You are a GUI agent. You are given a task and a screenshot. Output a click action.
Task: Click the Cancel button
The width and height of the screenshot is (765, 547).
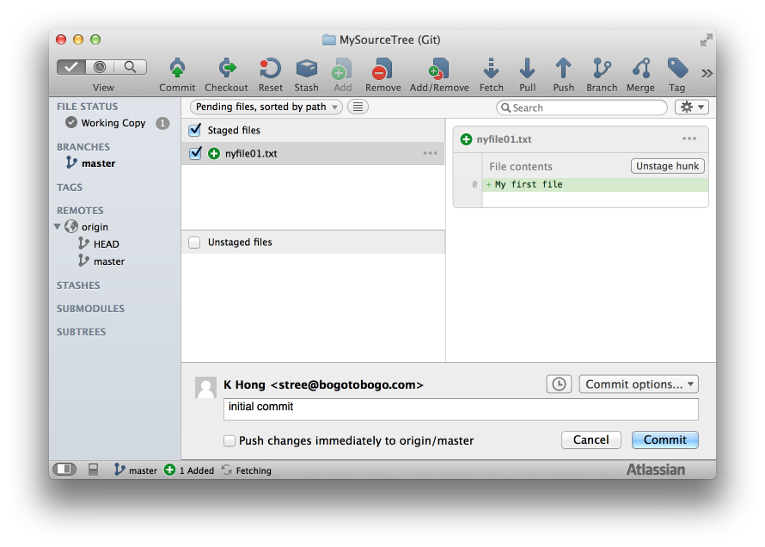point(591,440)
